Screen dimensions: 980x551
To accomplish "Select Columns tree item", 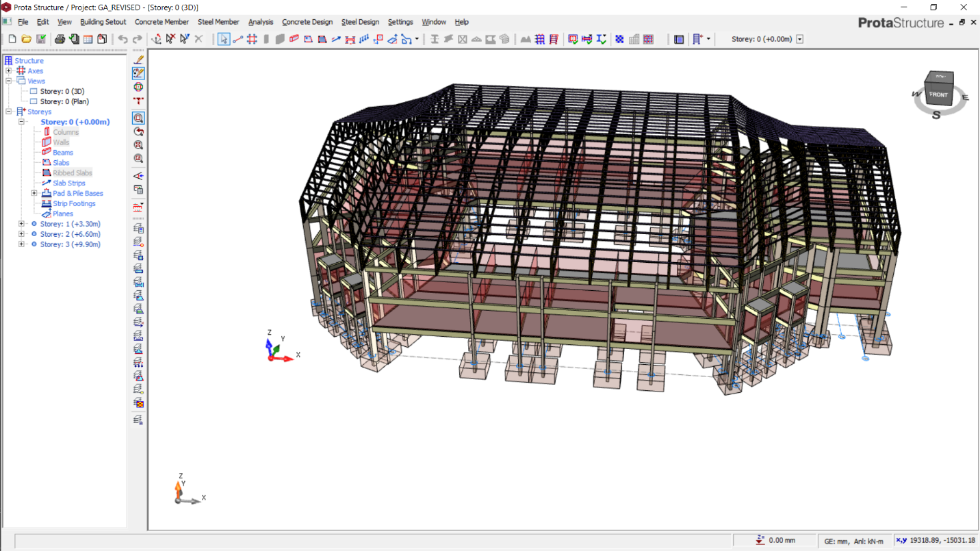I will tap(66, 132).
